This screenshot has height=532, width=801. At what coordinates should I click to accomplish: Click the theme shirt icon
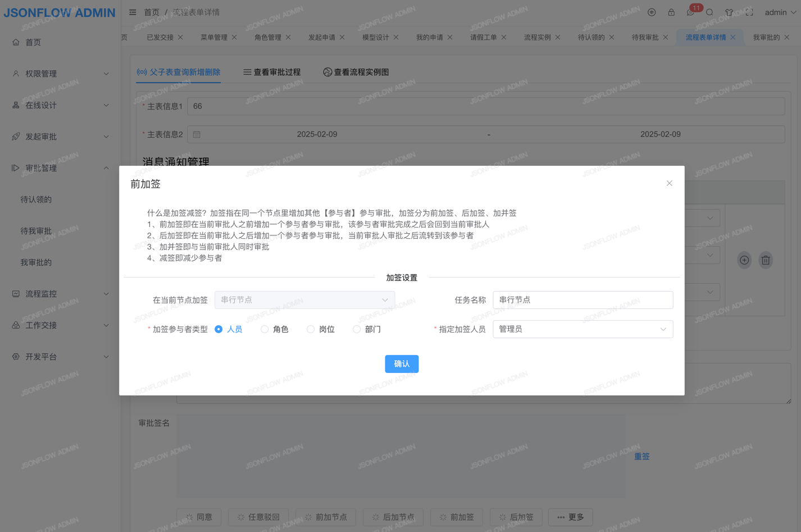729,12
